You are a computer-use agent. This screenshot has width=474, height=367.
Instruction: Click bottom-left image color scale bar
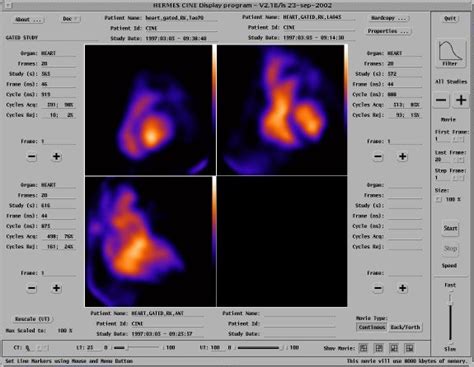coord(214,241)
